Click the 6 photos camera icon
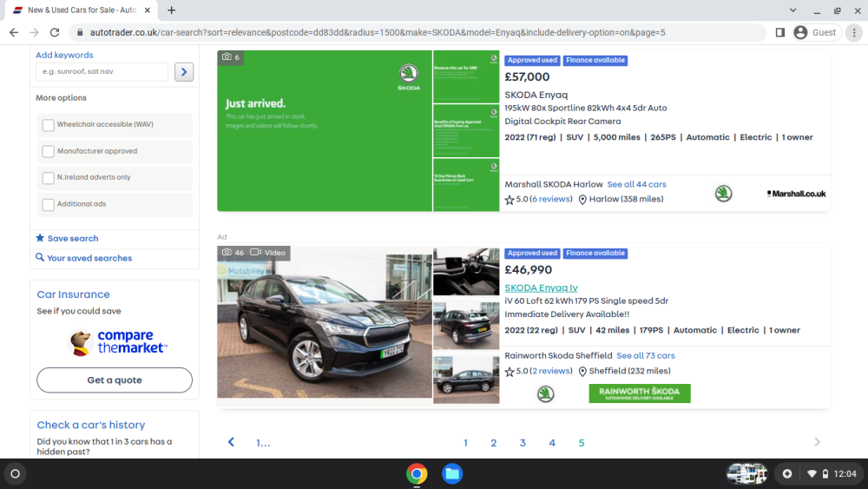 click(227, 57)
